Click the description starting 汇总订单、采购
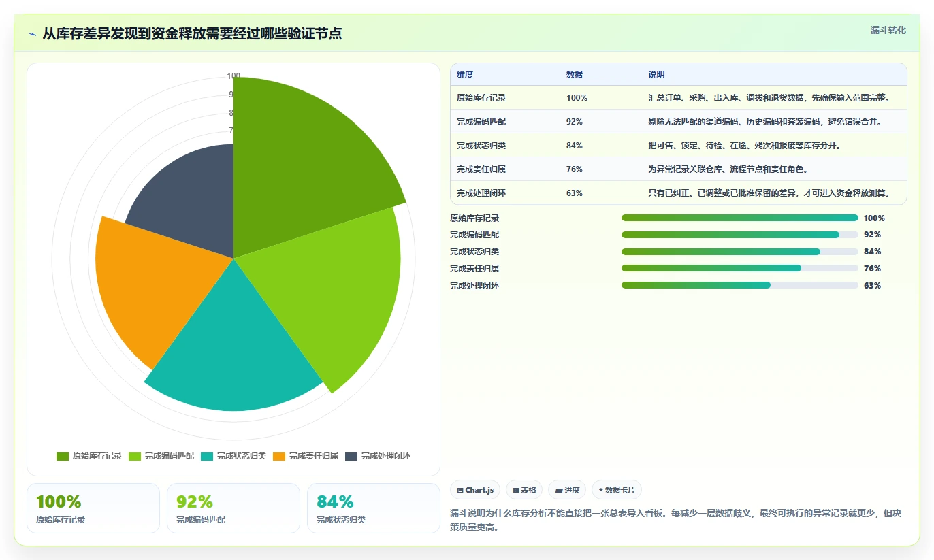The height and width of the screenshot is (560, 934). click(x=769, y=98)
